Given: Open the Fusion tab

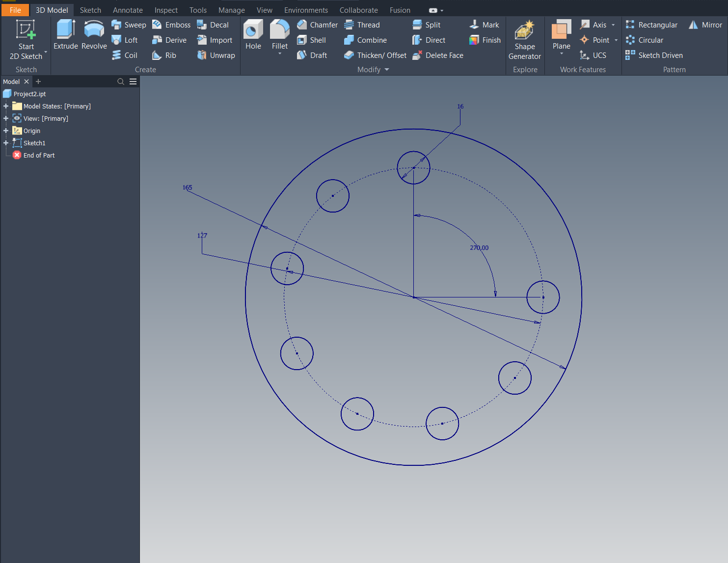Looking at the screenshot, I should click(400, 10).
